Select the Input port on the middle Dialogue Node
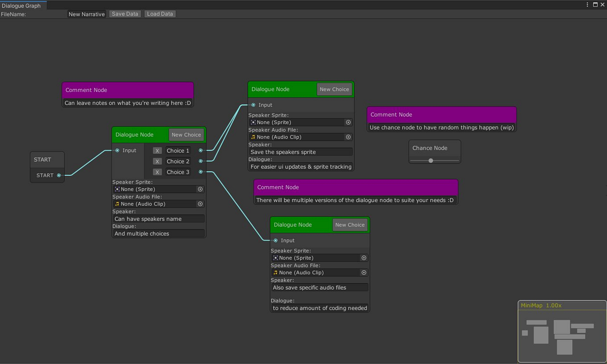607x364 pixels. click(117, 150)
